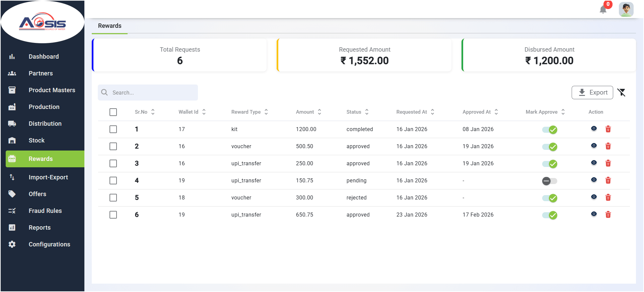View the pending 150.75 upi_transfer request

[594, 180]
